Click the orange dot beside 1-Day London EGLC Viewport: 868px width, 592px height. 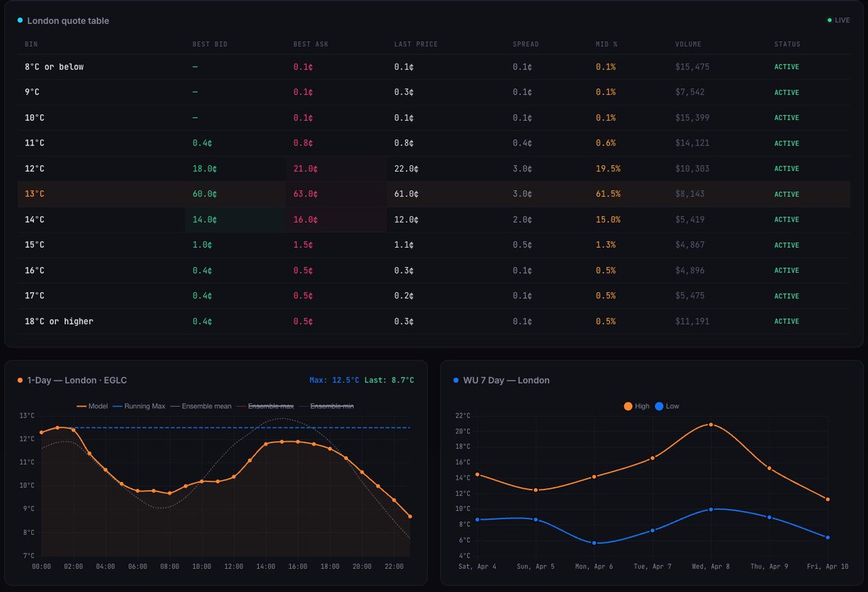[20, 380]
